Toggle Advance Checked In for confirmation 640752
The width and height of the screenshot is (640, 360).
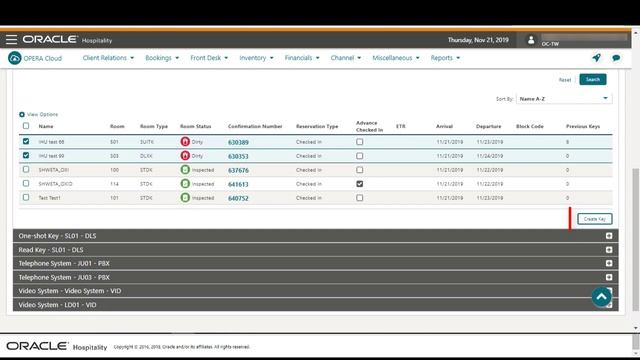[360, 198]
